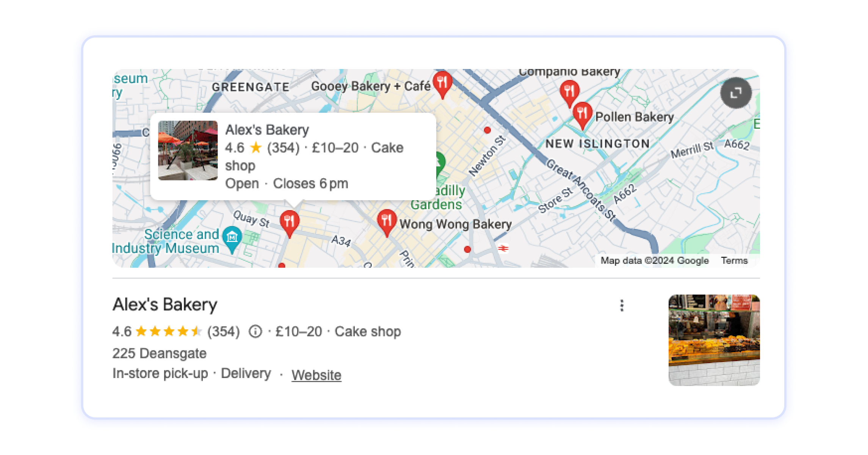Click the Alex's Bakery listing title
The image size is (868, 455).
[165, 304]
